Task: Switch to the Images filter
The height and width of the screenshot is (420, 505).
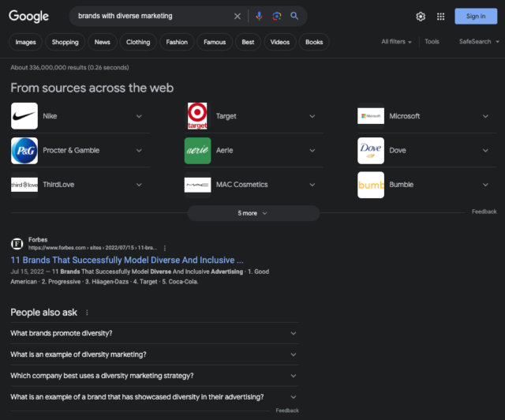Action: click(x=25, y=42)
